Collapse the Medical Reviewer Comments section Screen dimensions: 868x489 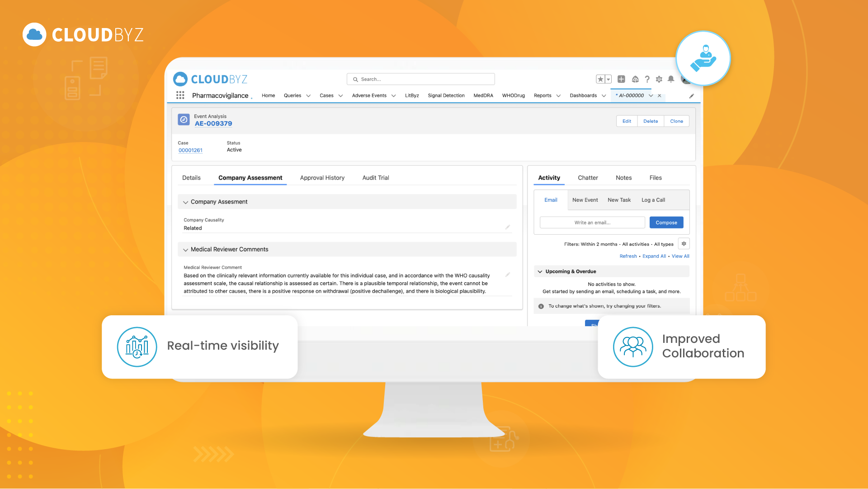coord(185,250)
